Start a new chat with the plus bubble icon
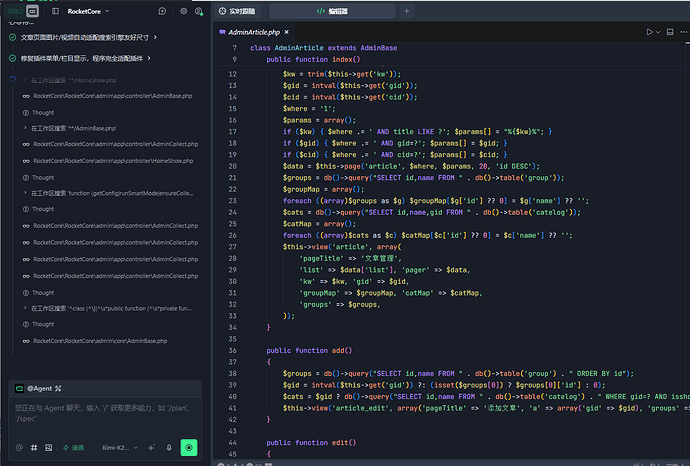 (x=162, y=11)
